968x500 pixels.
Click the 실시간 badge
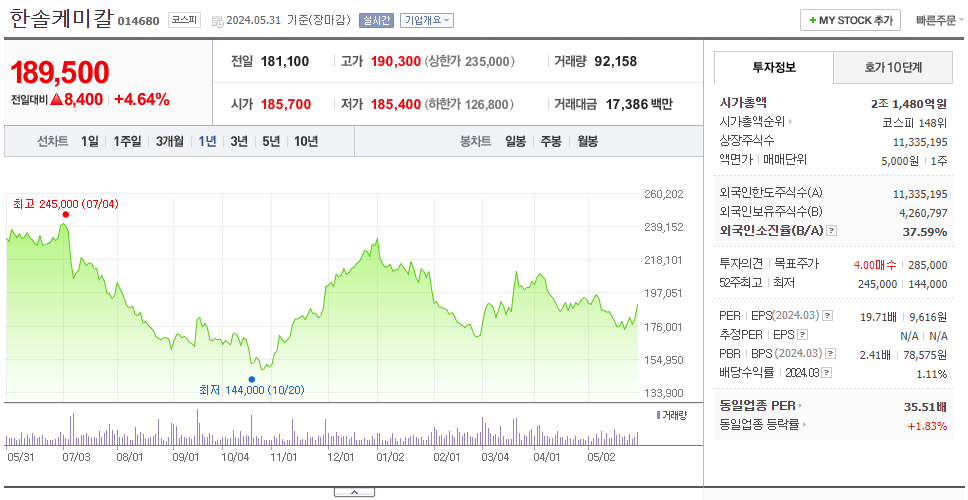click(x=376, y=20)
